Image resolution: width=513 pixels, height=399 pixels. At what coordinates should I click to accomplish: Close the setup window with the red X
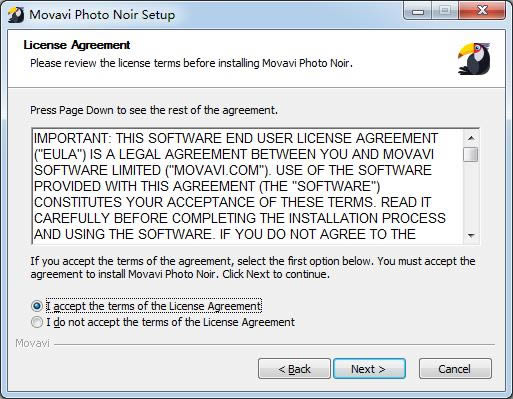482,11
